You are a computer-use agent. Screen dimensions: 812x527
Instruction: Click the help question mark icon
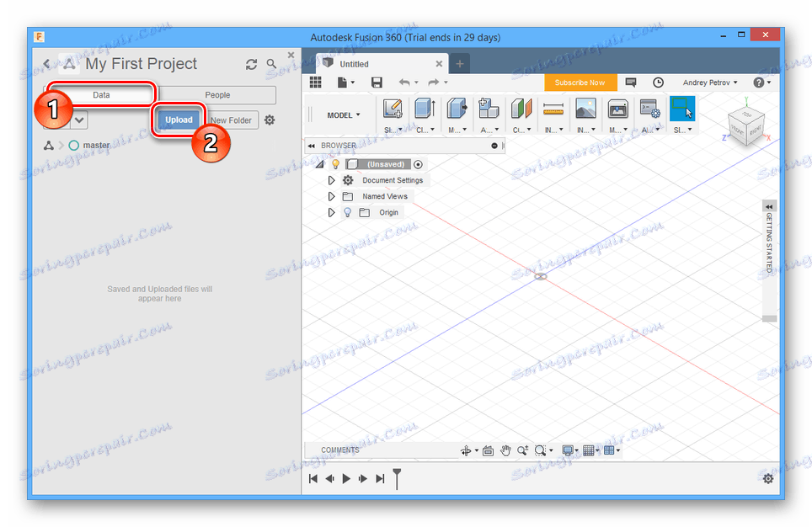[x=759, y=83]
